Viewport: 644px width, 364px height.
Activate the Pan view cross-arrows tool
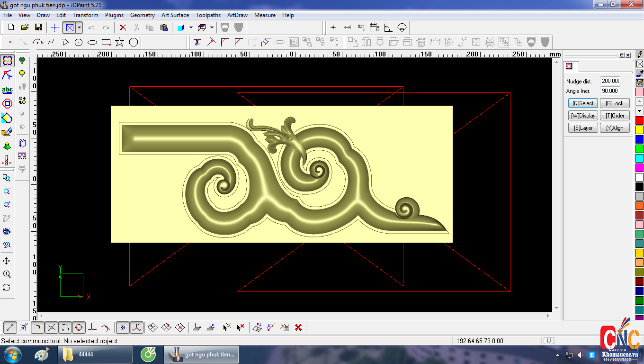pos(7,261)
